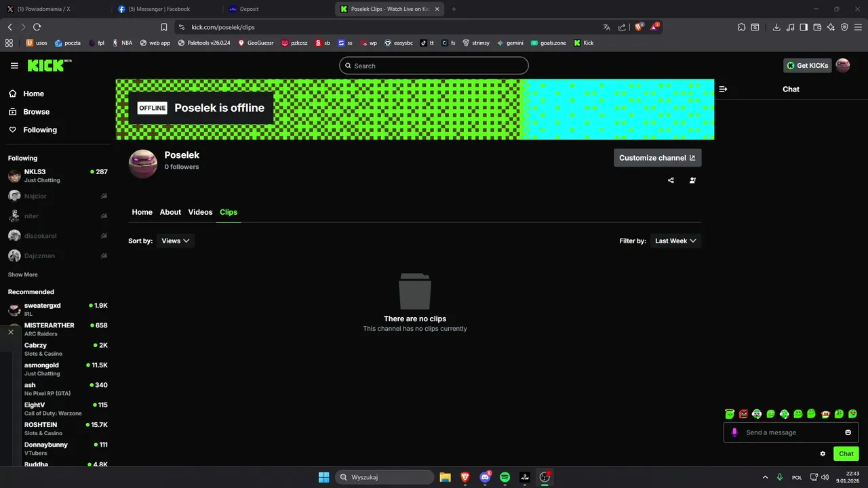Screen dimensions: 868x488
Task: Bookmark this page via address bar icon
Action: coord(164,27)
